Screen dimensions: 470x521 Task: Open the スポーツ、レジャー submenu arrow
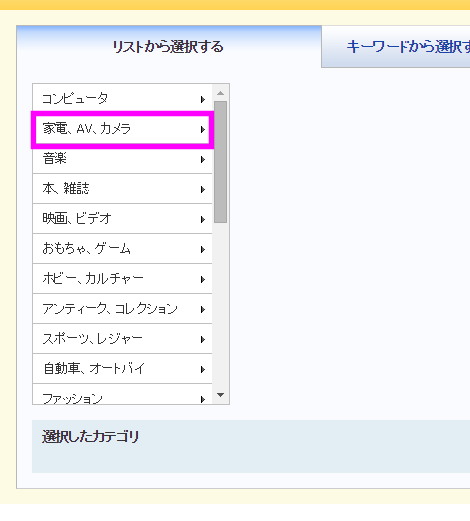click(203, 339)
